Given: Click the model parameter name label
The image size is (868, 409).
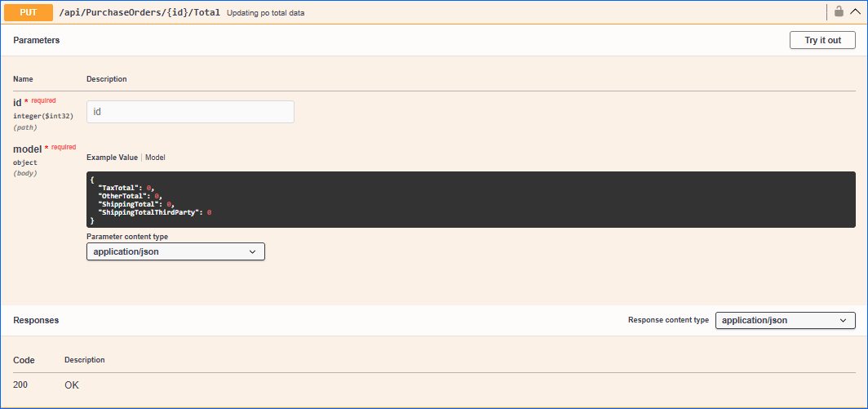Looking at the screenshot, I should coord(28,149).
